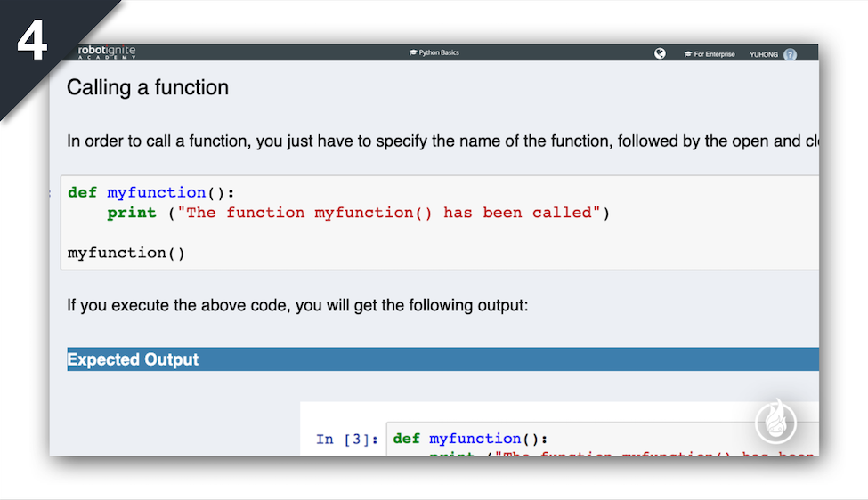This screenshot has width=868, height=500.
Task: Click the sentence If you execute the above code
Action: coord(297,305)
